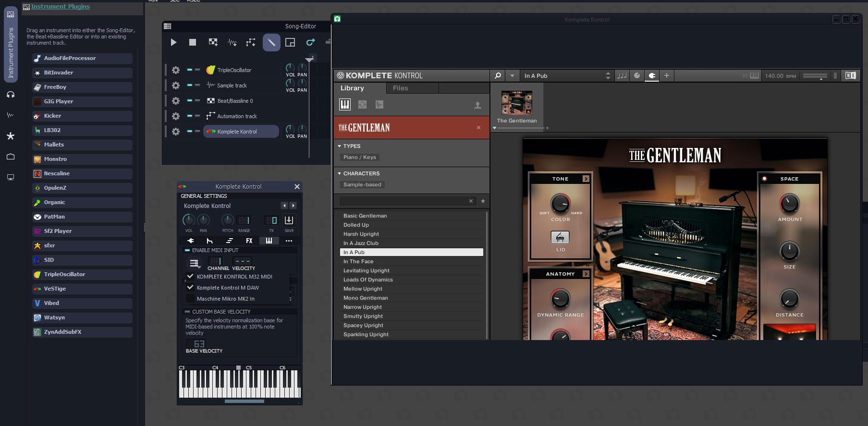
Task: Select the ZynAddSubFX instrument plugin
Action: 82,332
